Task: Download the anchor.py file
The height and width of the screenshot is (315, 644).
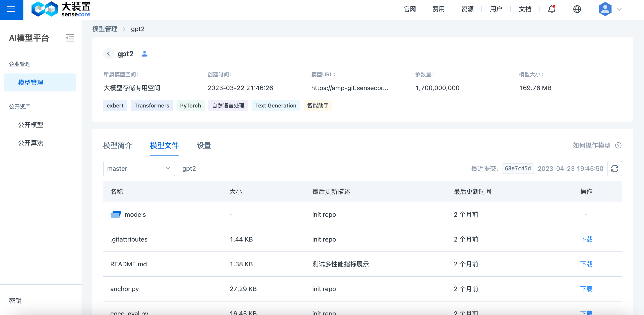Action: [586, 289]
